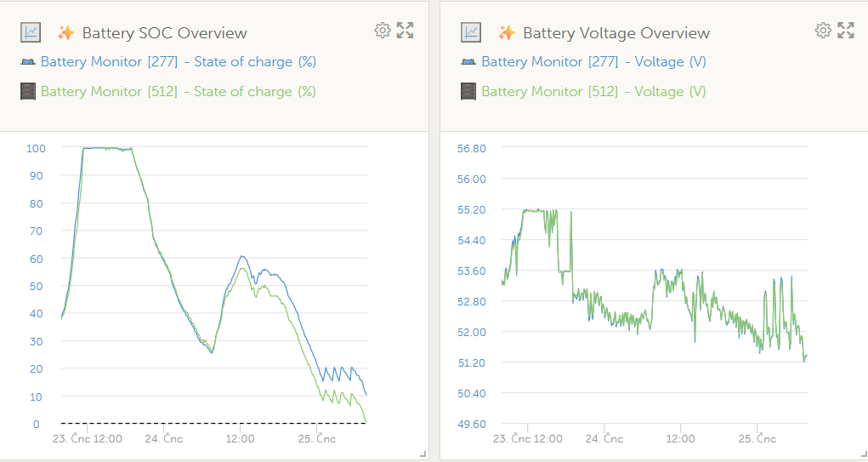Image resolution: width=868 pixels, height=462 pixels.
Task: Click the line chart icon in Voltage widget
Action: [x=471, y=32]
